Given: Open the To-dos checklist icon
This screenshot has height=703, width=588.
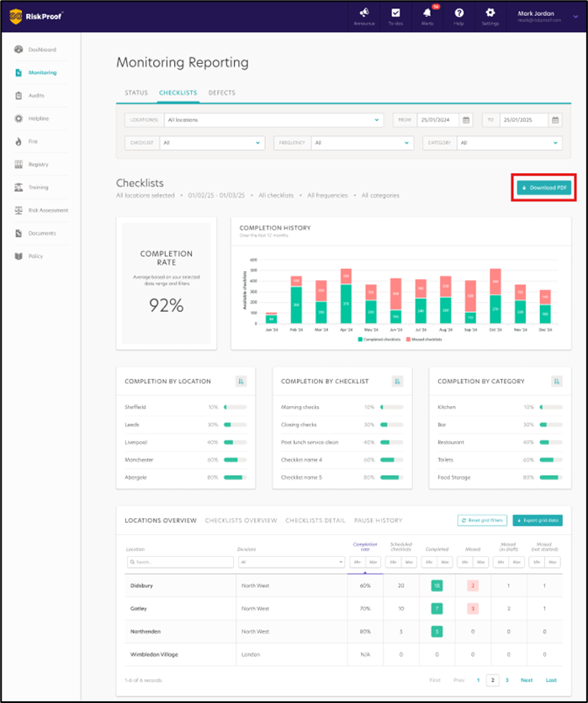Looking at the screenshot, I should pos(395,15).
